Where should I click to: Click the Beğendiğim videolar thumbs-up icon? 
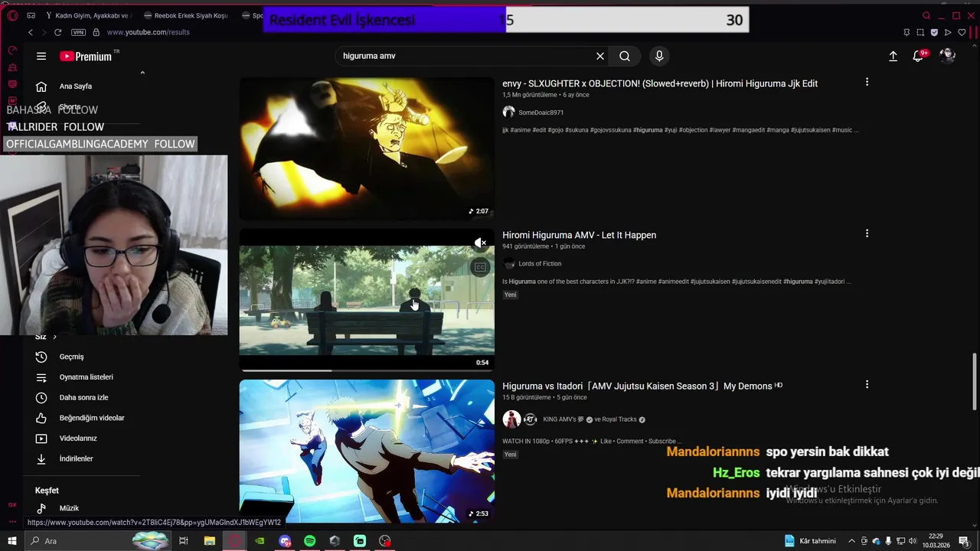click(41, 418)
